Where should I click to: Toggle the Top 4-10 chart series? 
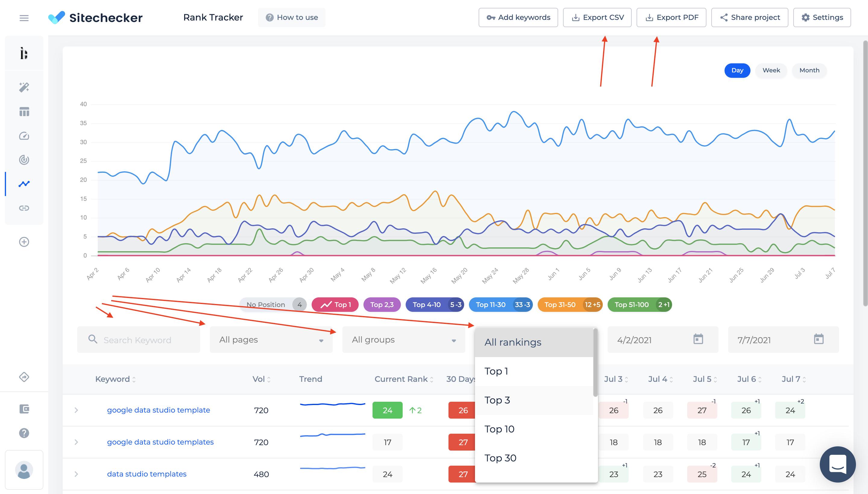pos(435,305)
